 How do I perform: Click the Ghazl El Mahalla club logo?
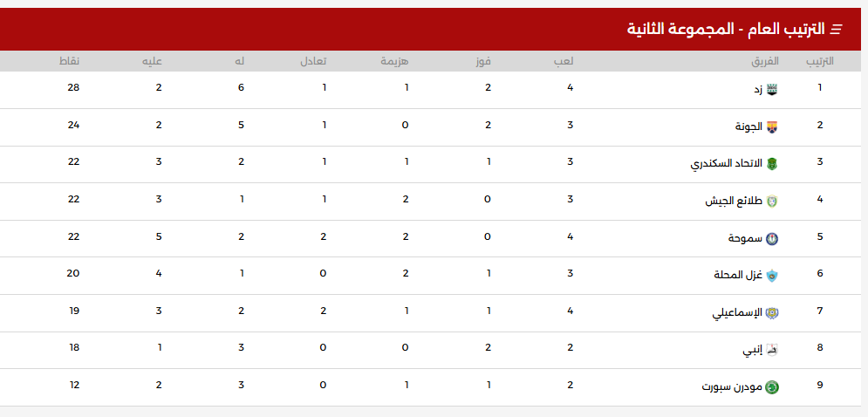point(771,276)
